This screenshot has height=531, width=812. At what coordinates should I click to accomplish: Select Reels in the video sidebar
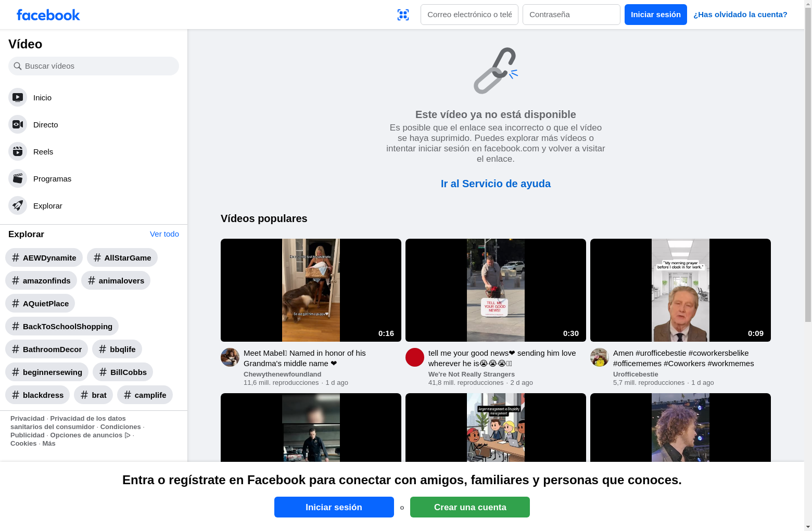click(x=94, y=151)
